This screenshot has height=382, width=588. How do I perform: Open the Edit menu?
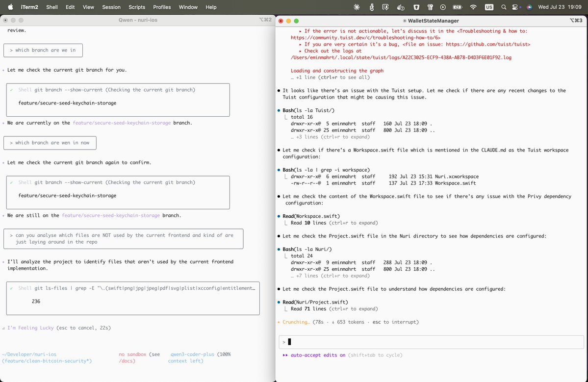[x=70, y=7]
